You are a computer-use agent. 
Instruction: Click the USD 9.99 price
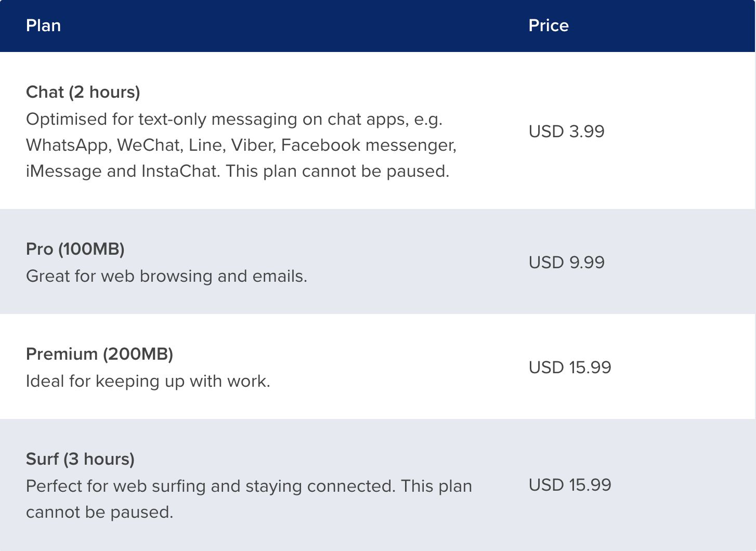coord(566,262)
